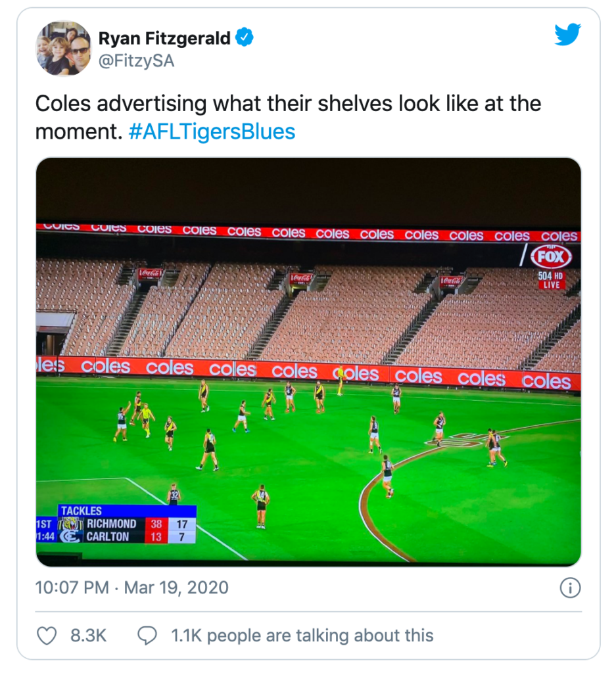Image resolution: width=616 pixels, height=673 pixels.
Task: Click the tweet text about Coles shelves
Action: click(x=287, y=104)
